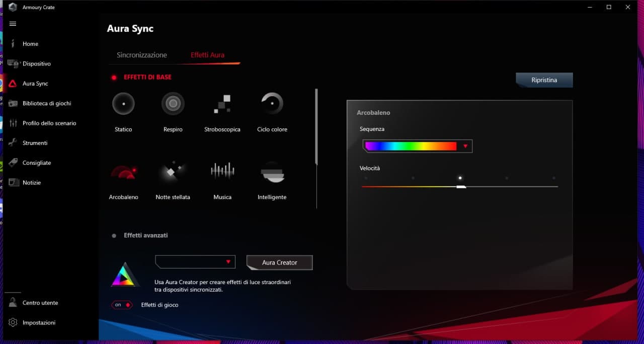Click the Aura Creator description text

click(222, 286)
